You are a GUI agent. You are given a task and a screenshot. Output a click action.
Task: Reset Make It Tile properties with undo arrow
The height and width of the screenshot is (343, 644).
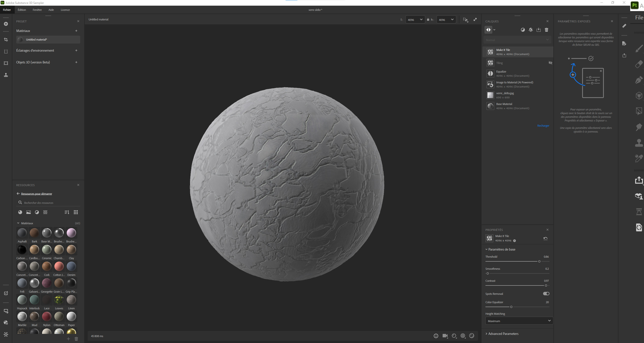click(546, 239)
